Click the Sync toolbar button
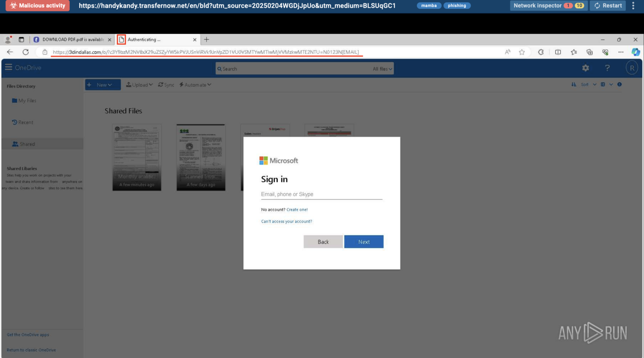Image resolution: width=644 pixels, height=358 pixels. click(166, 85)
